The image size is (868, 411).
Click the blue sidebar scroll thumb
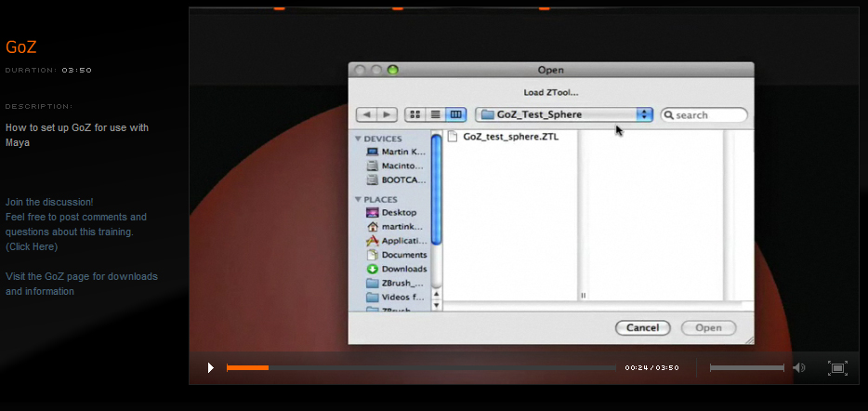(436, 190)
